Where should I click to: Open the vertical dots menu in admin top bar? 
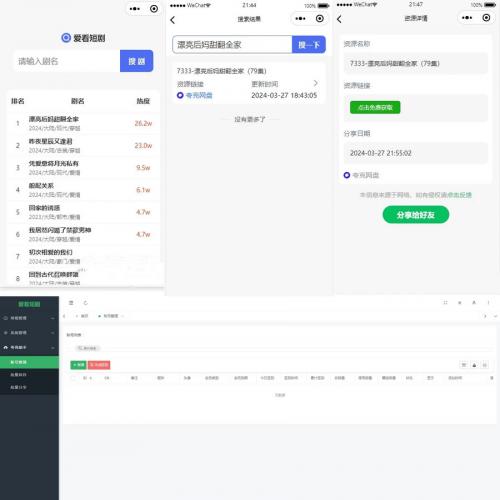pos(488,302)
